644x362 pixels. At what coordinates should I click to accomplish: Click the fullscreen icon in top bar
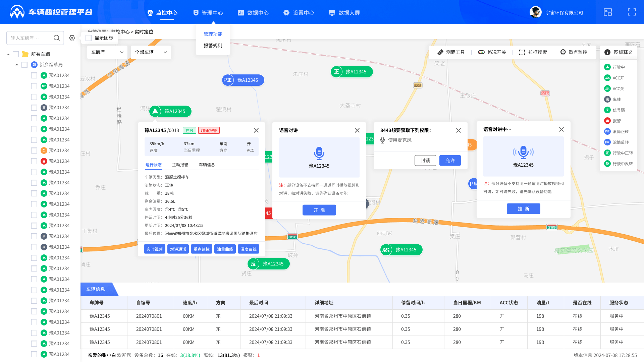pyautogui.click(x=632, y=12)
